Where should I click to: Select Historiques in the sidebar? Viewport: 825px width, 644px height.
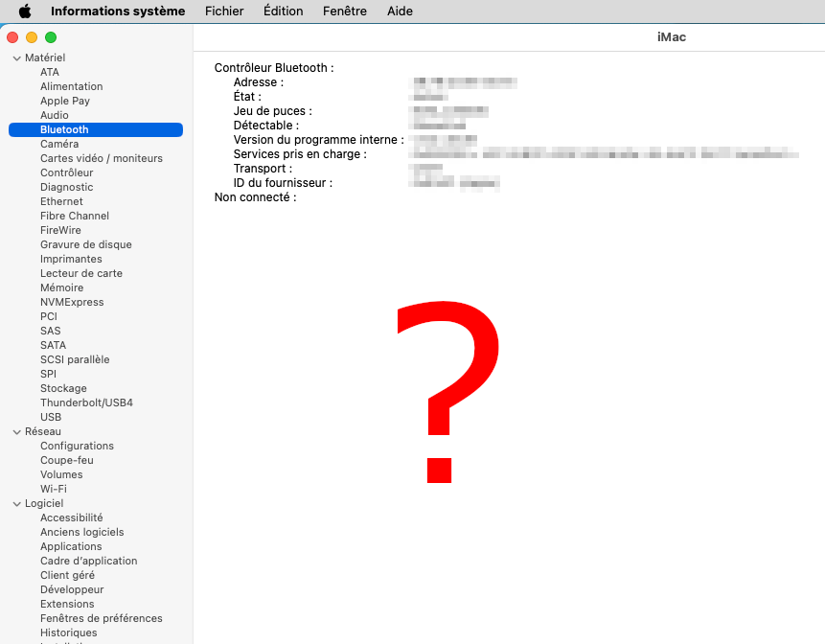coord(69,632)
